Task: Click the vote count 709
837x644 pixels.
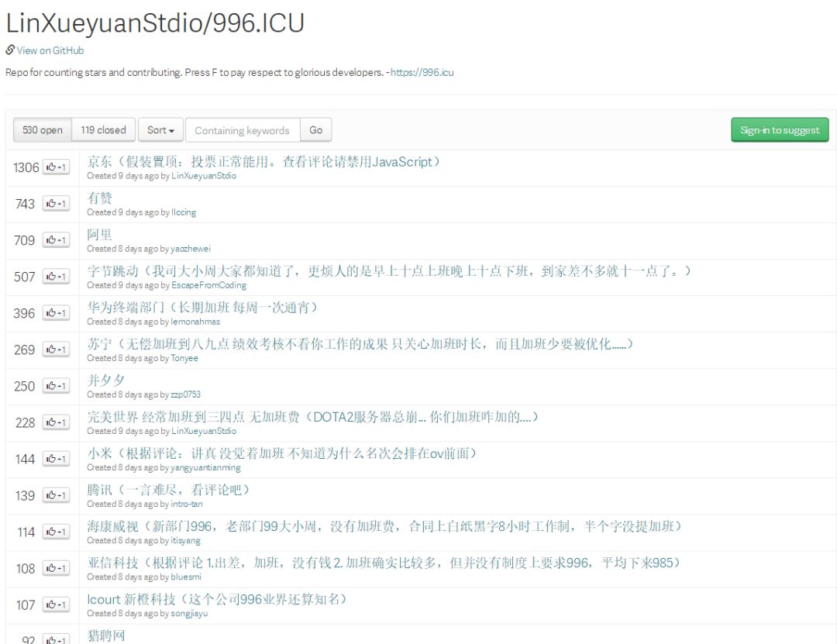Action: click(25, 240)
